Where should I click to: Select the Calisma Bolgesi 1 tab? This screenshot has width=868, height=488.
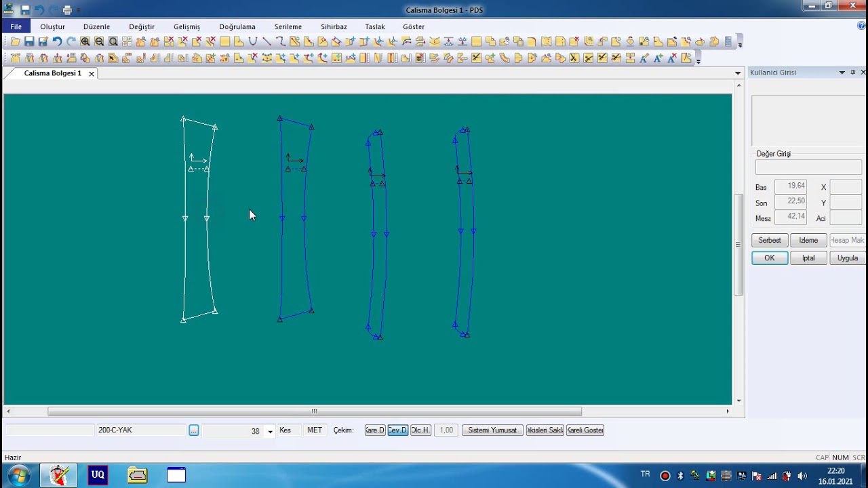click(x=53, y=73)
